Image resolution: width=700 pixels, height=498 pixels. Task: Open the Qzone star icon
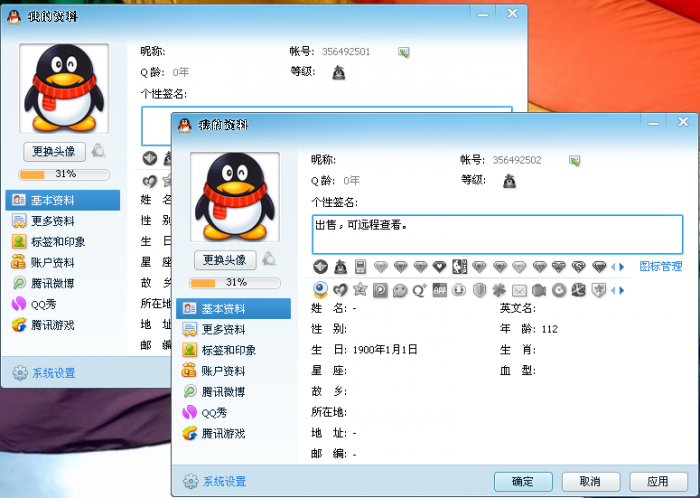(x=360, y=290)
